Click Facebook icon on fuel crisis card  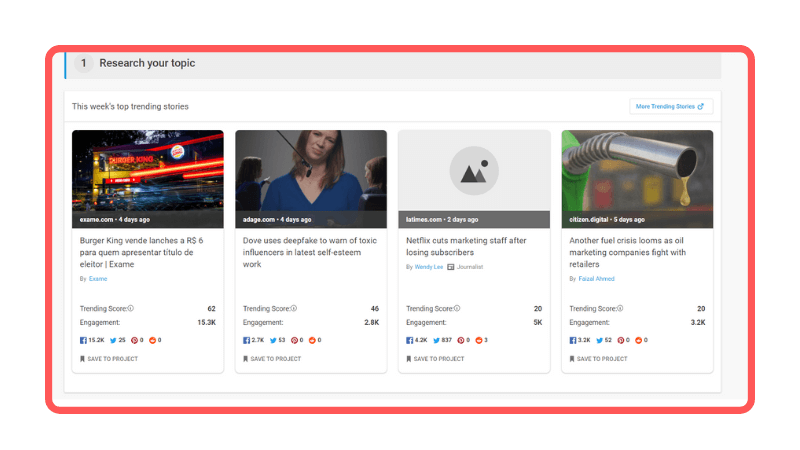point(573,340)
